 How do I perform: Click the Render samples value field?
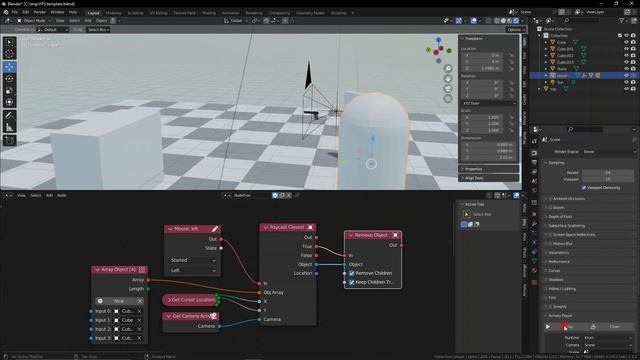pyautogui.click(x=608, y=173)
